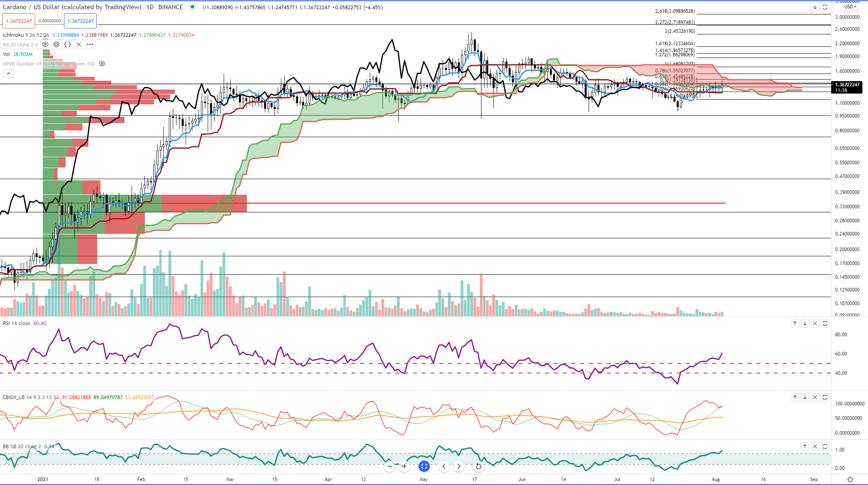Open the USD currency dropdown
The height and width of the screenshot is (485, 868).
(x=850, y=7)
